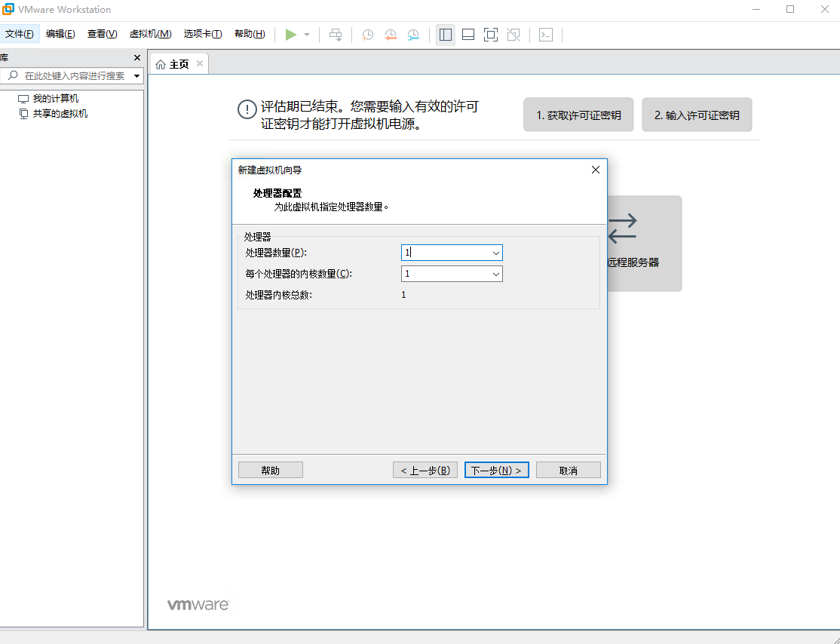This screenshot has width=840, height=644.
Task: Open the 帮助(H) menu
Action: pyautogui.click(x=250, y=34)
